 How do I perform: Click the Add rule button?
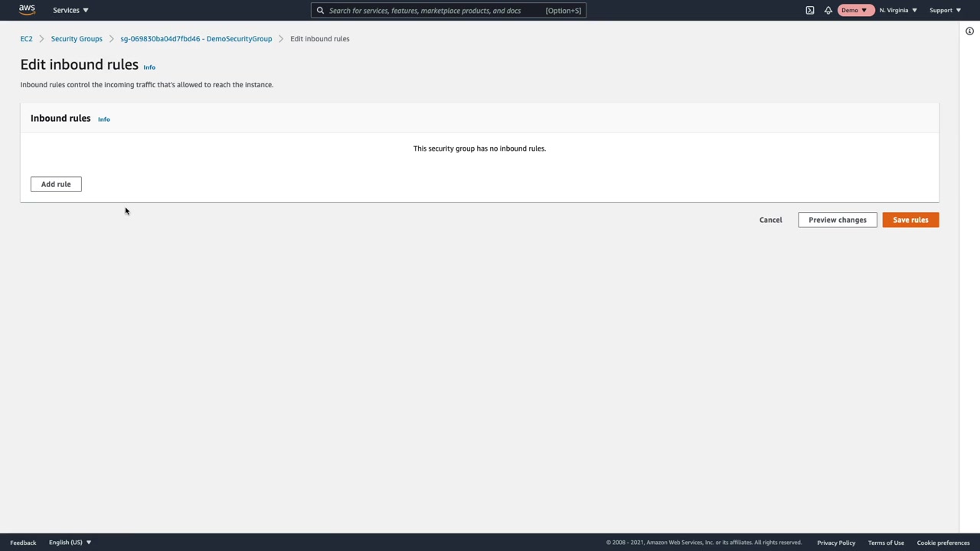coord(56,184)
